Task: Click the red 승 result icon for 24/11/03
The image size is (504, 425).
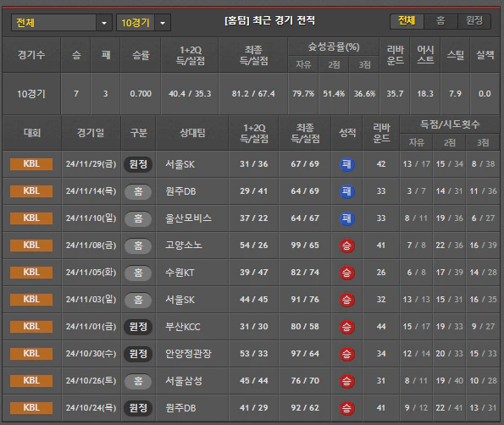Action: click(x=346, y=300)
